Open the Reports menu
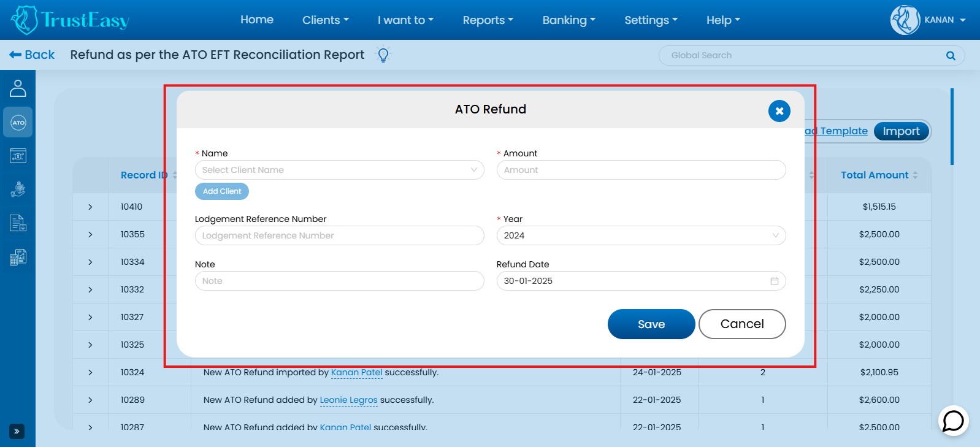This screenshot has width=980, height=447. tap(488, 20)
